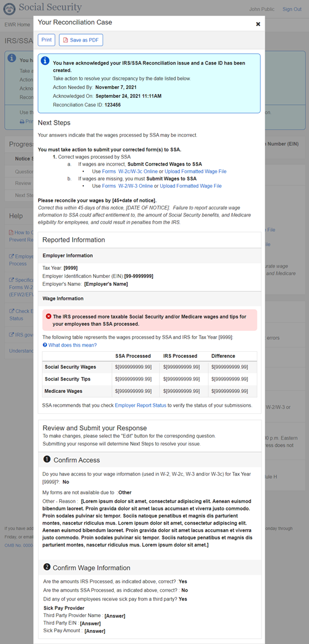Click the IRS.gov external link in Help
309x644 pixels.
21,335
